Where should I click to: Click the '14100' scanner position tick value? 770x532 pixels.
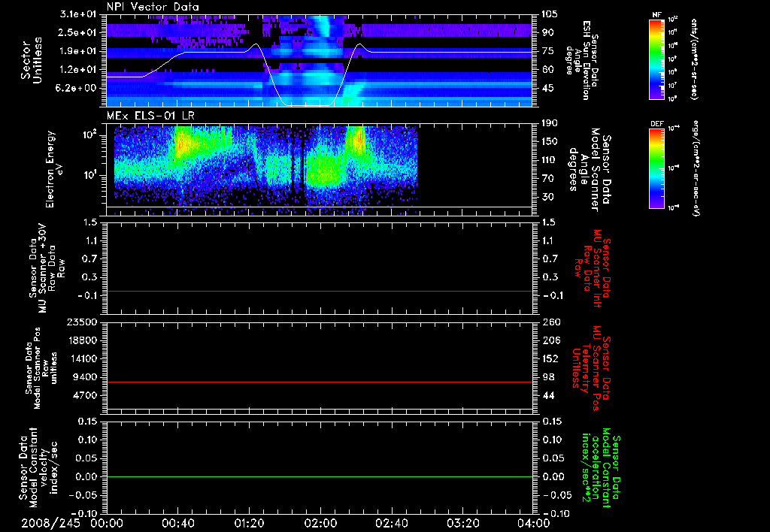click(x=83, y=358)
